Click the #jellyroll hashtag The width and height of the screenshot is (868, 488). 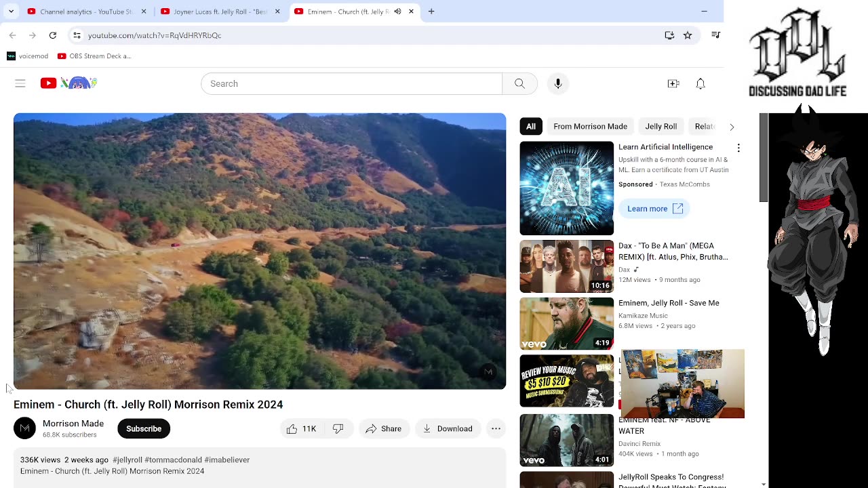click(127, 460)
